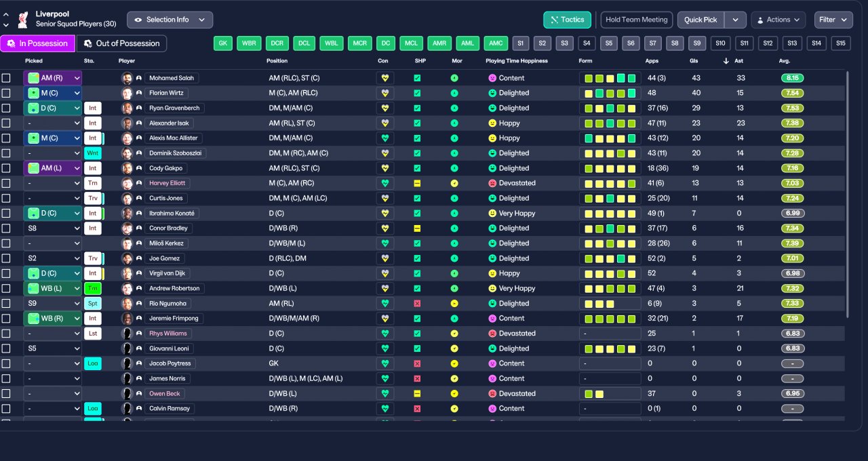Tick the checkbox for Giovanni Leoni
The image size is (868, 461).
point(6,348)
